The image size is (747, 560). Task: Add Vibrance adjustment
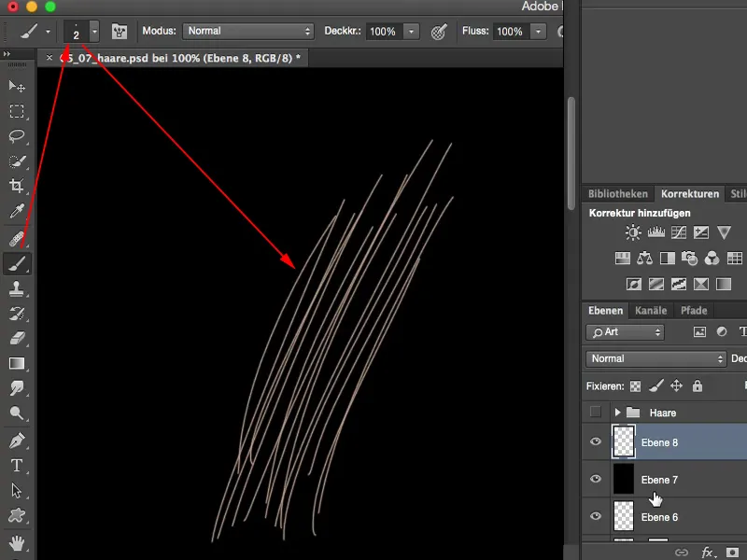pyautogui.click(x=725, y=232)
